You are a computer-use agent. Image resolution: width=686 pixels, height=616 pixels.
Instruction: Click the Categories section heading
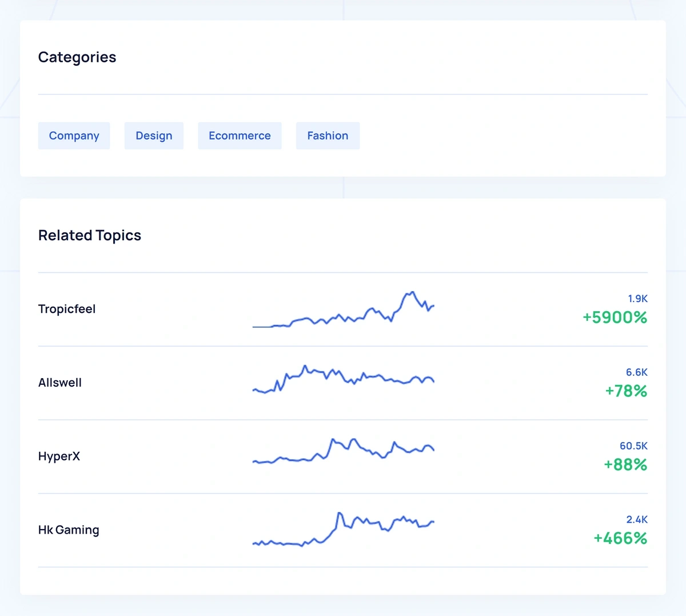[77, 57]
